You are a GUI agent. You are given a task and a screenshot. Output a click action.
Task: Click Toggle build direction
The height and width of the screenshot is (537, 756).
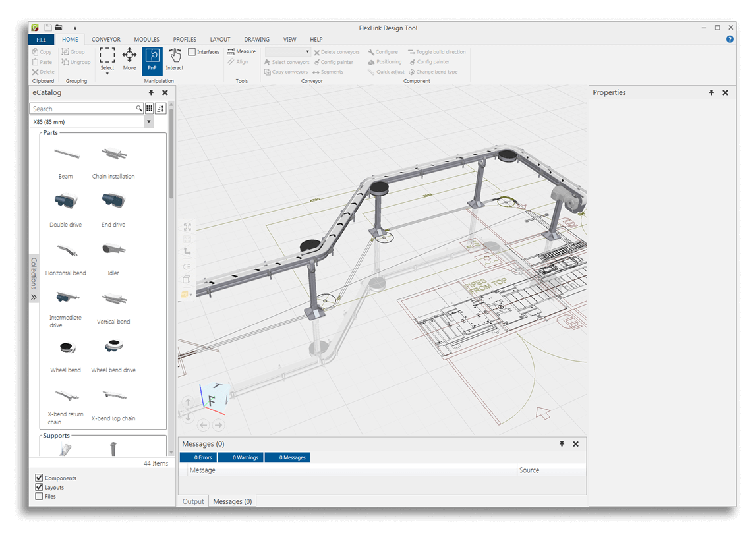coord(437,52)
